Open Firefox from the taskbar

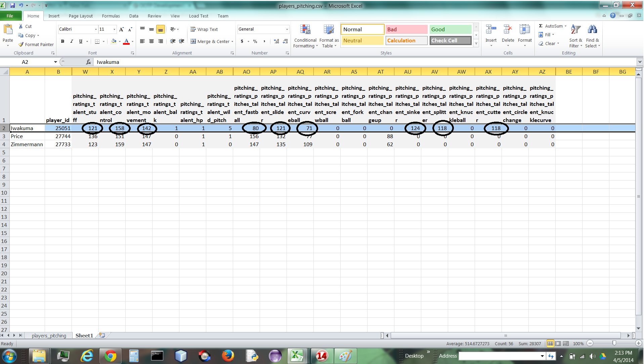(228, 356)
